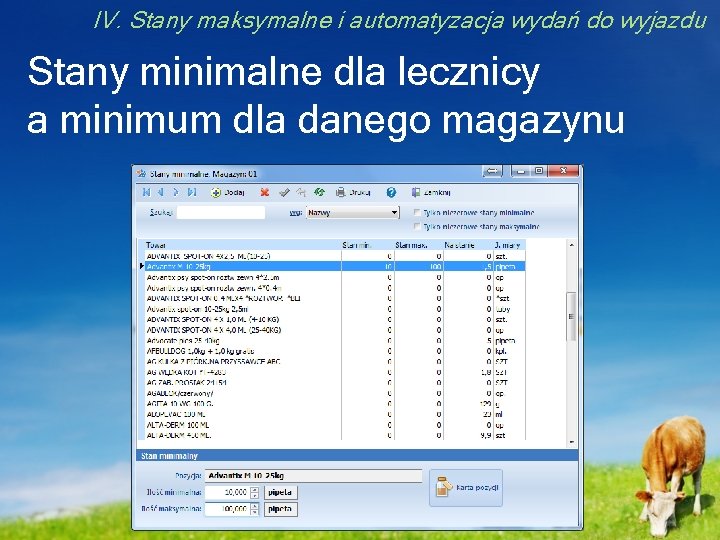
Task: Enable Tylko niezerowe stany maksymalne
Action: coord(417,226)
